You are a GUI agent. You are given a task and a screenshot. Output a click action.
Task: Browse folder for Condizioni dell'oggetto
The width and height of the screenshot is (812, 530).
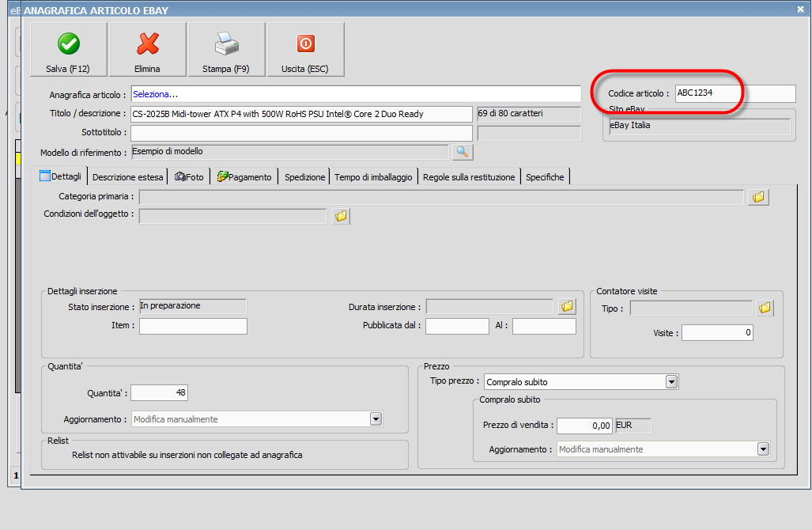(341, 216)
